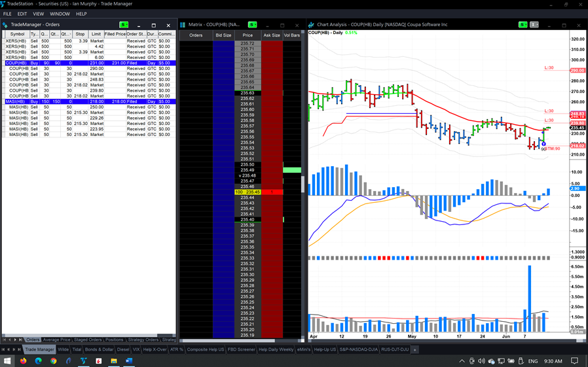Open Firefox from the taskbar
The height and width of the screenshot is (367, 588).
pyautogui.click(x=23, y=360)
